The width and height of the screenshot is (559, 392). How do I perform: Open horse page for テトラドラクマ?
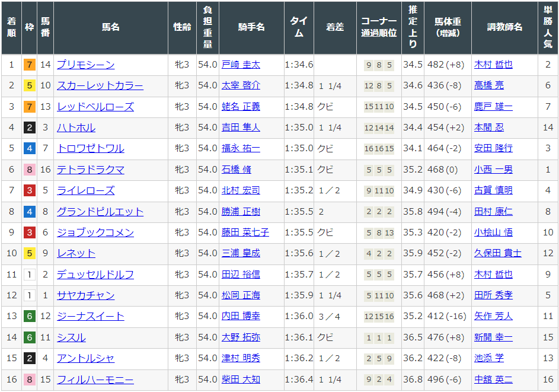pos(91,170)
